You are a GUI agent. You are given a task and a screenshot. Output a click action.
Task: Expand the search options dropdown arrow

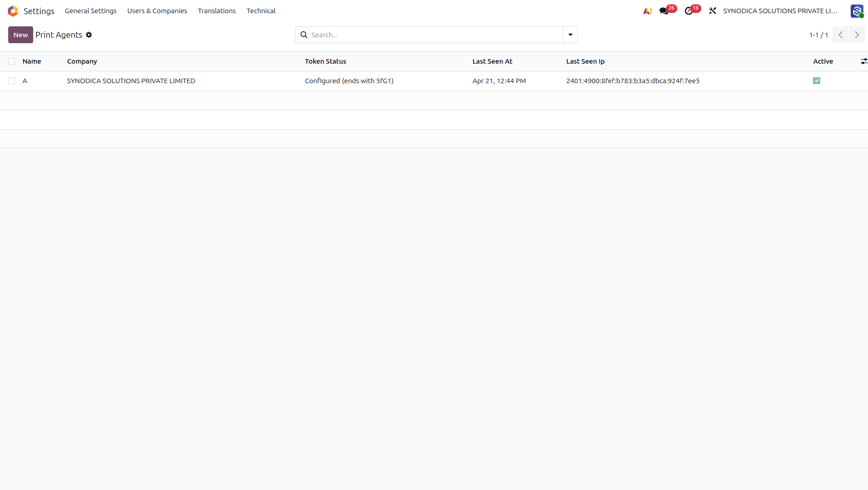pyautogui.click(x=570, y=35)
